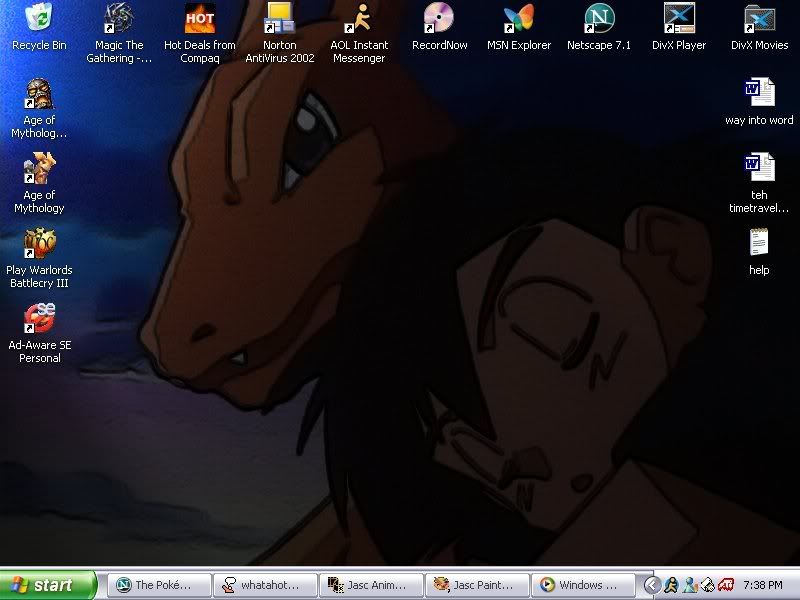
Task: Switch to 'The Poké...' Netscape taskbar button
Action: tap(160, 585)
